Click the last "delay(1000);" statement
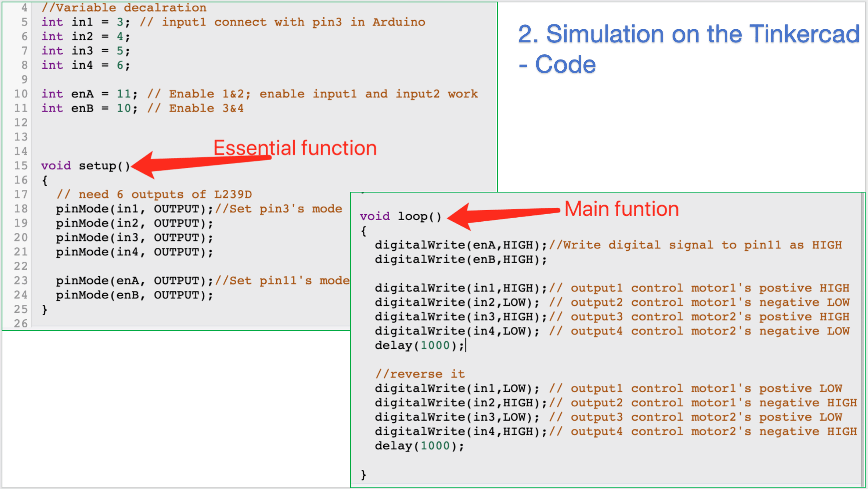The height and width of the screenshot is (489, 868). coord(420,446)
